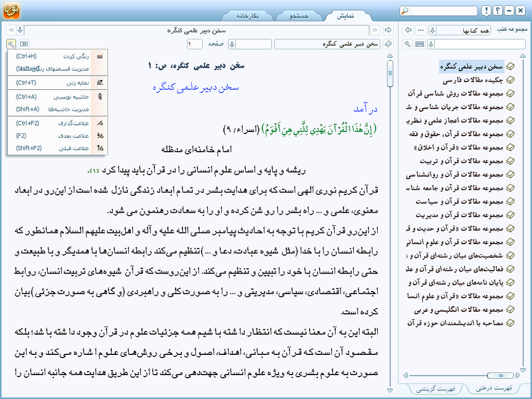Open the three-dots button beside همه کتابها
The image size is (532, 399).
pyautogui.click(x=421, y=30)
